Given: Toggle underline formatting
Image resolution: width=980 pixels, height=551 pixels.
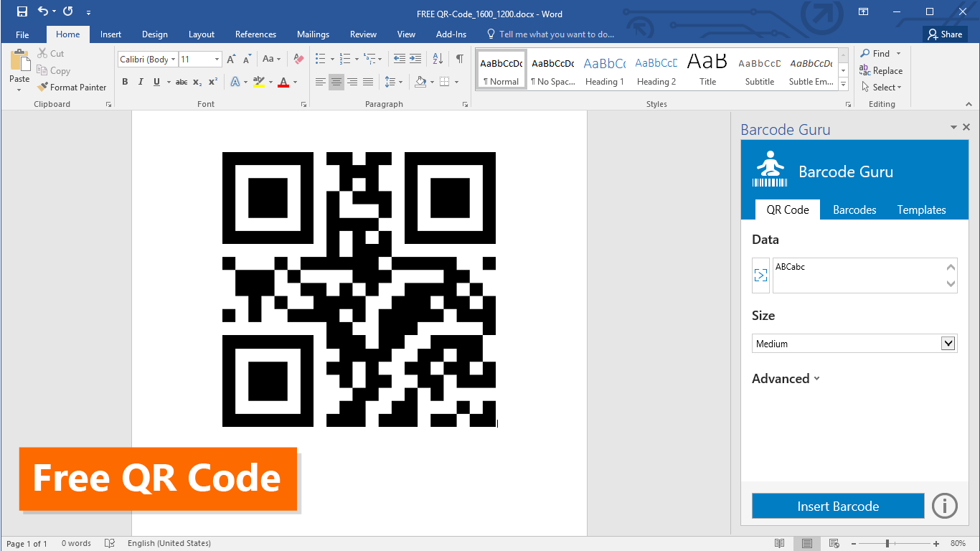Looking at the screenshot, I should 156,82.
